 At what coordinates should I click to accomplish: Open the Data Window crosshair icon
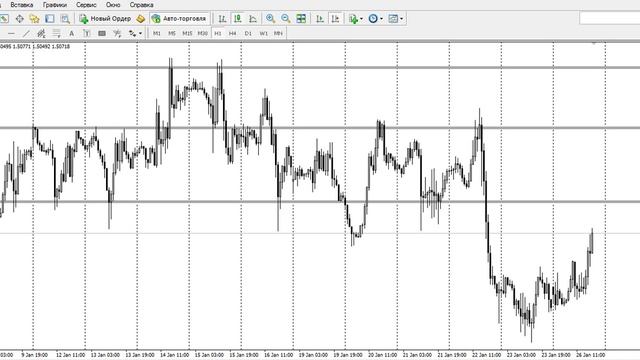(x=19, y=18)
